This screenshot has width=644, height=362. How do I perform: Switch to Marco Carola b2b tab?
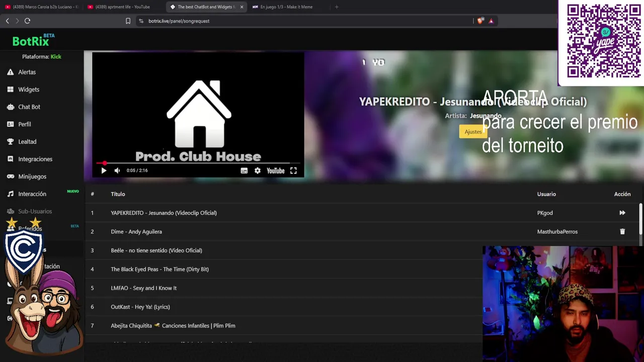point(42,7)
